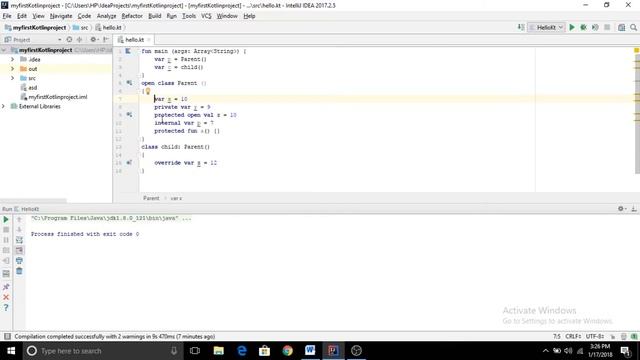Toggle tool window bars at status bar corner
The height and width of the screenshot is (360, 640).
7,336
